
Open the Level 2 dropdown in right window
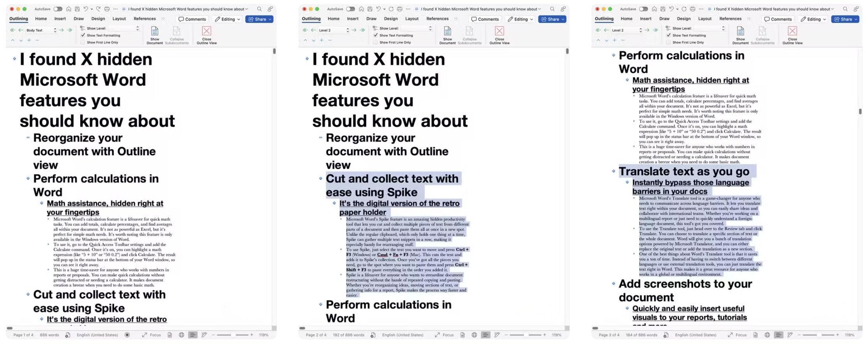pos(627,30)
